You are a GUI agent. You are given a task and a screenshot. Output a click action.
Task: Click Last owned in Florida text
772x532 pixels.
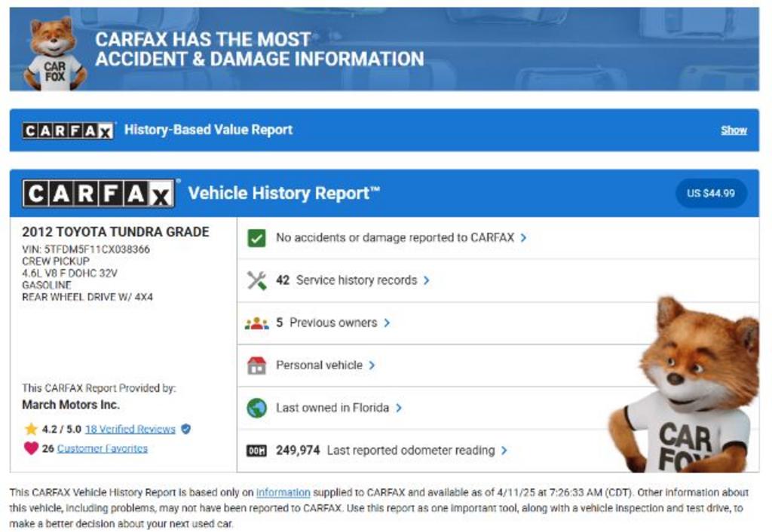coord(332,408)
